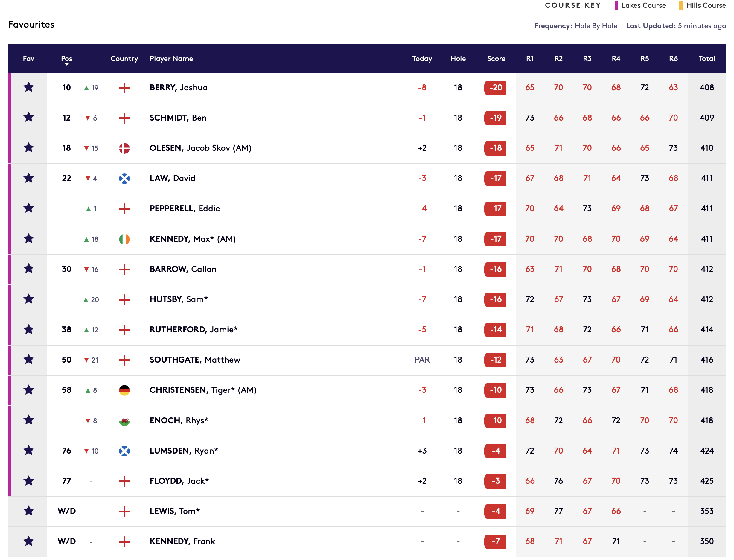Click Wales flag next to Rhys Enoch
The width and height of the screenshot is (734, 560).
point(124,421)
